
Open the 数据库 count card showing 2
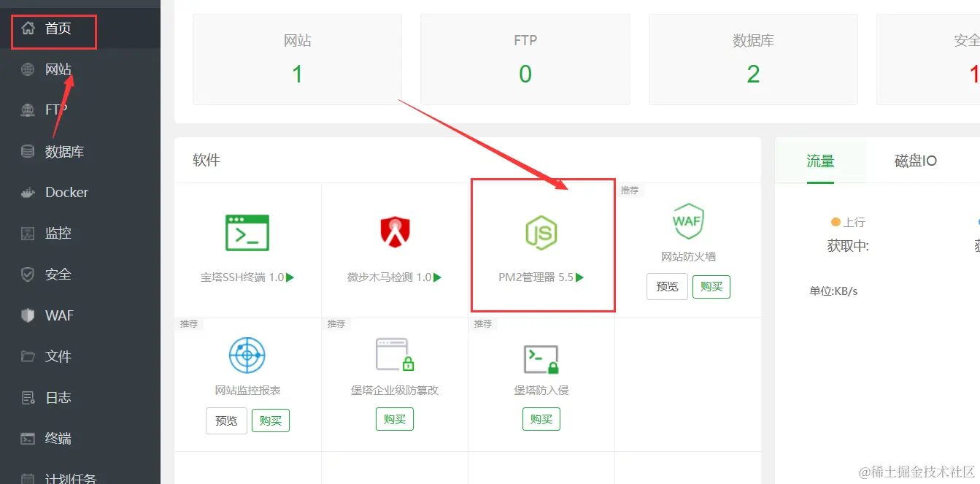pyautogui.click(x=753, y=59)
